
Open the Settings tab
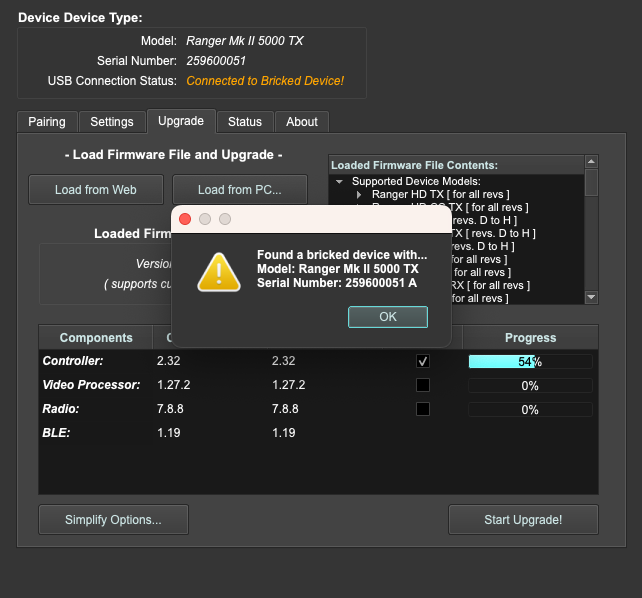click(112, 122)
